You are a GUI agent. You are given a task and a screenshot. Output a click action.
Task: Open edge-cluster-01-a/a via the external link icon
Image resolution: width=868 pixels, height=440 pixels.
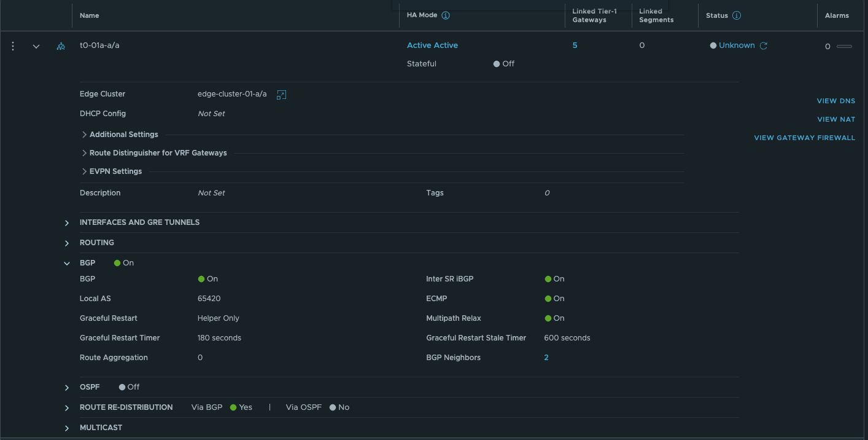(x=281, y=95)
